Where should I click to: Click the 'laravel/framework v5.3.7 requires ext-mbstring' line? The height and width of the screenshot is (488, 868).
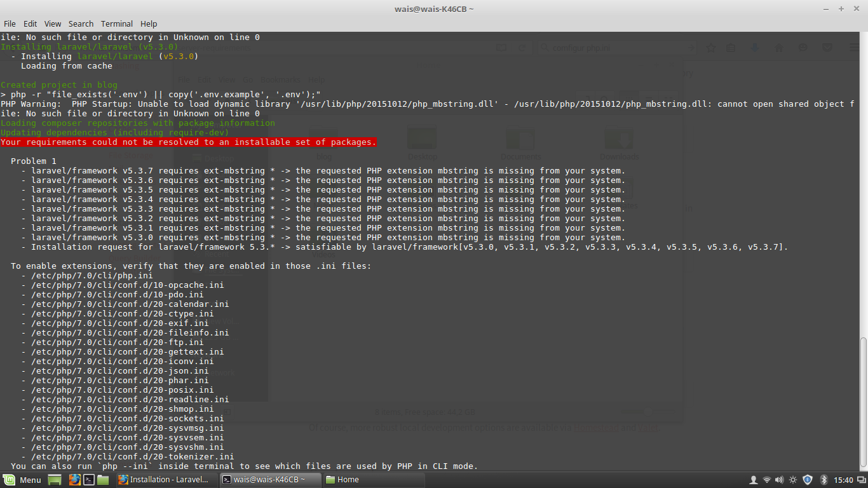pyautogui.click(x=323, y=170)
